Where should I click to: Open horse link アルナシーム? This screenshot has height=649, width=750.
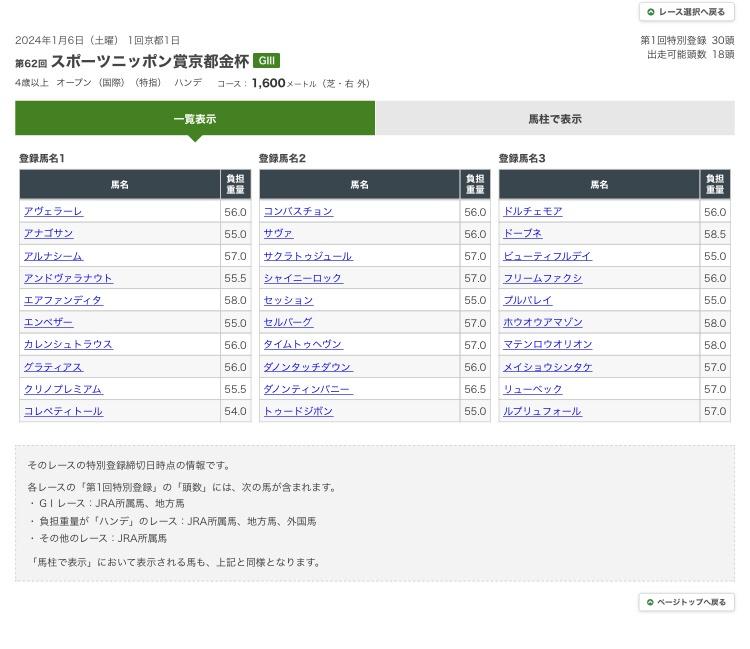click(x=54, y=256)
